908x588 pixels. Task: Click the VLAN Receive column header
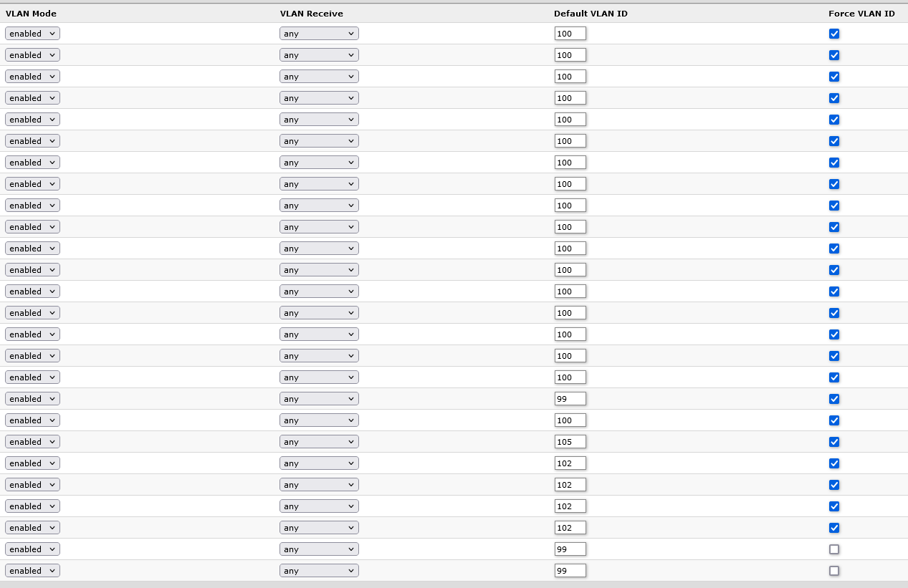click(311, 14)
